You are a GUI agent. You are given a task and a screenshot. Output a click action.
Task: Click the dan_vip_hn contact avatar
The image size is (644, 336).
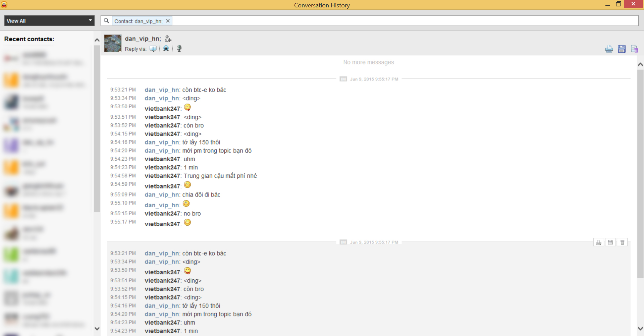coord(113,43)
